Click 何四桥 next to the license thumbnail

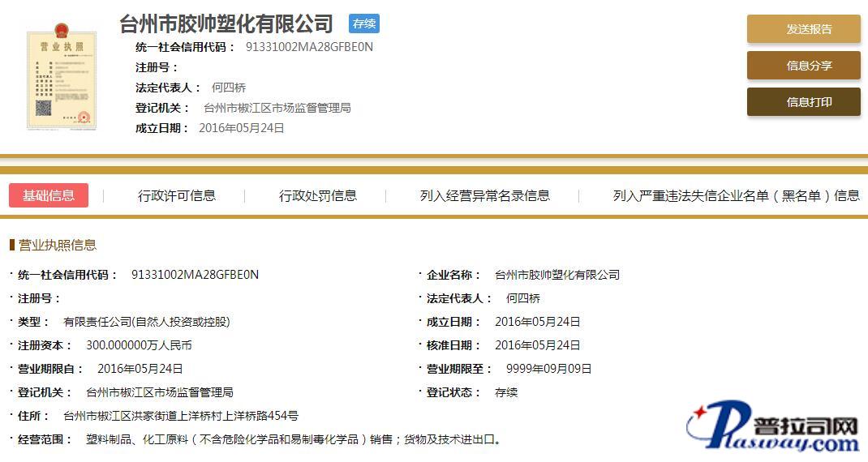[228, 88]
